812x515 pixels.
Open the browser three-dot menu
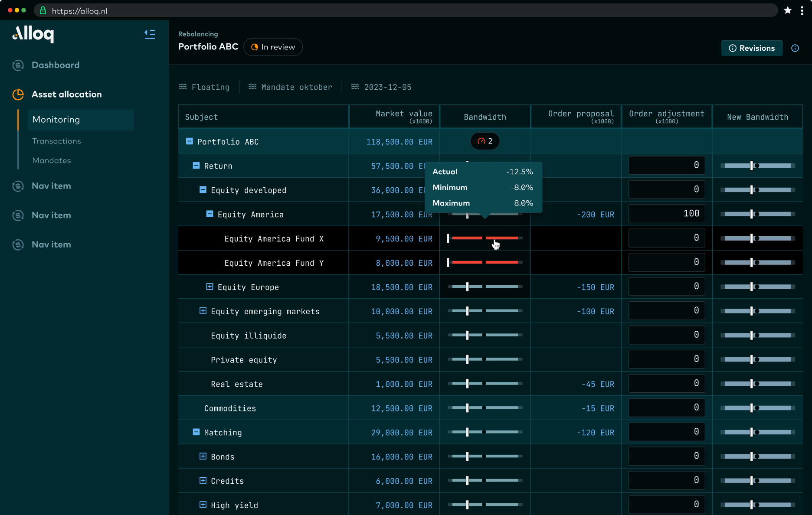tap(802, 10)
